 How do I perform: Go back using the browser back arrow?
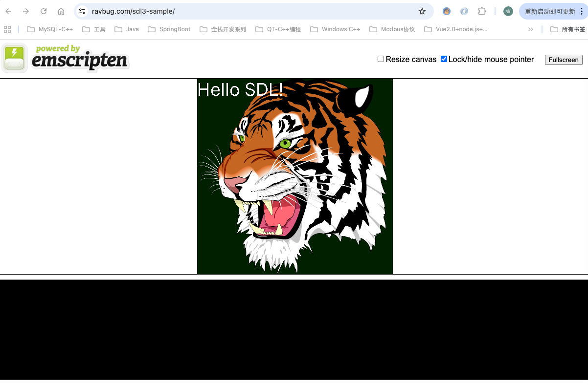pyautogui.click(x=8, y=11)
